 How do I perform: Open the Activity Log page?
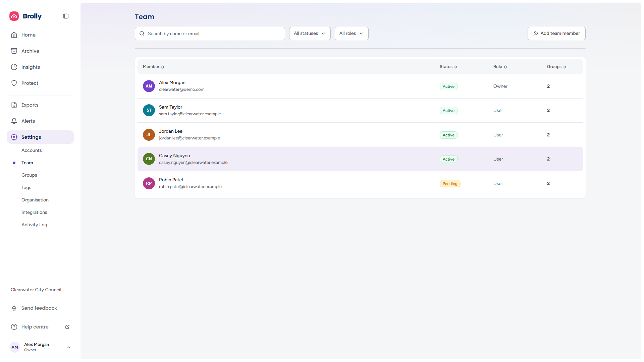34,225
